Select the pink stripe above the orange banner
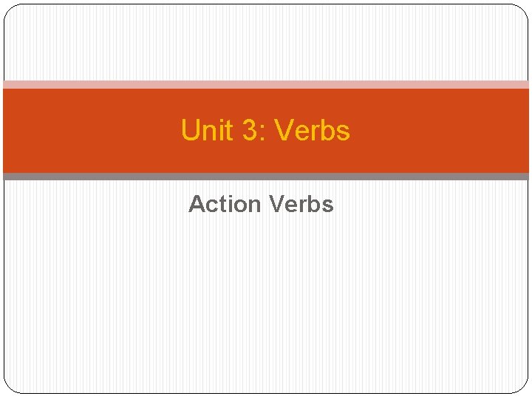The height and width of the screenshot is (399, 532). point(266,84)
